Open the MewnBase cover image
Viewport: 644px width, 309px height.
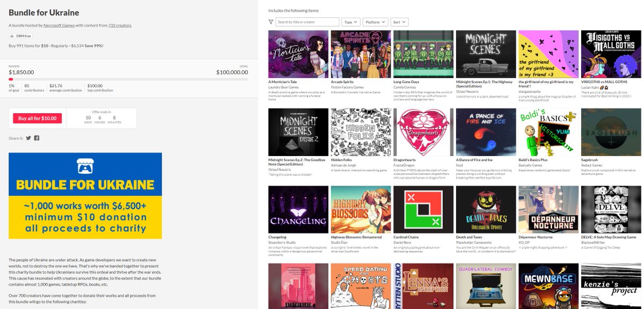click(x=548, y=286)
